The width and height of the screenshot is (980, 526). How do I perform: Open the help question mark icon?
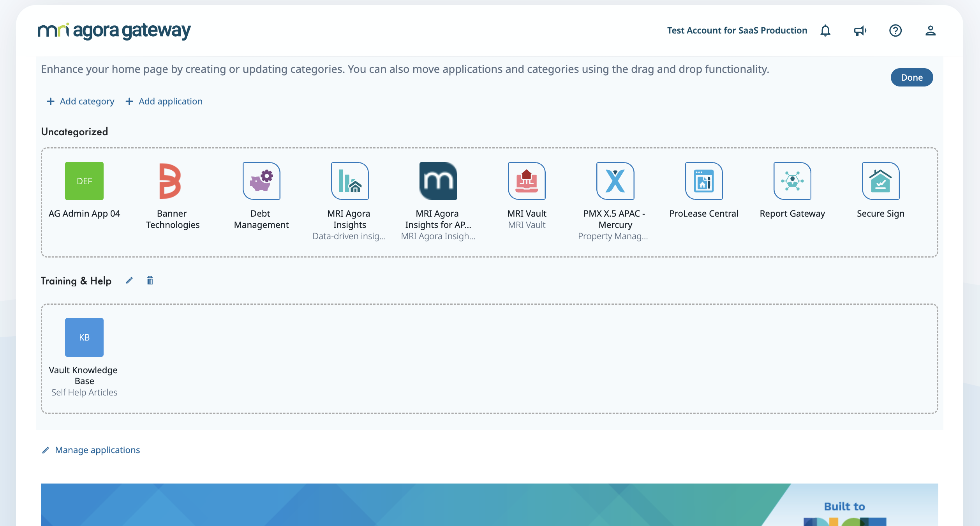point(895,30)
